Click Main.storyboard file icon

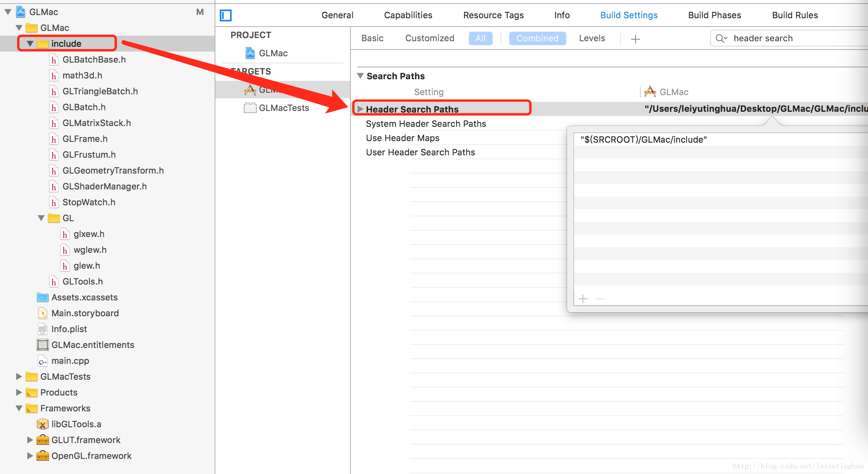click(42, 313)
